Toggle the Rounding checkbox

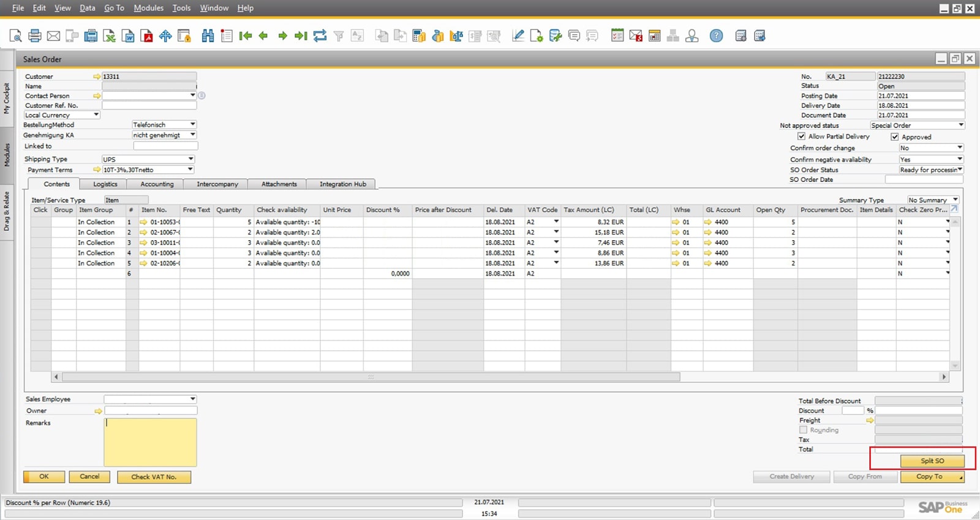point(804,430)
